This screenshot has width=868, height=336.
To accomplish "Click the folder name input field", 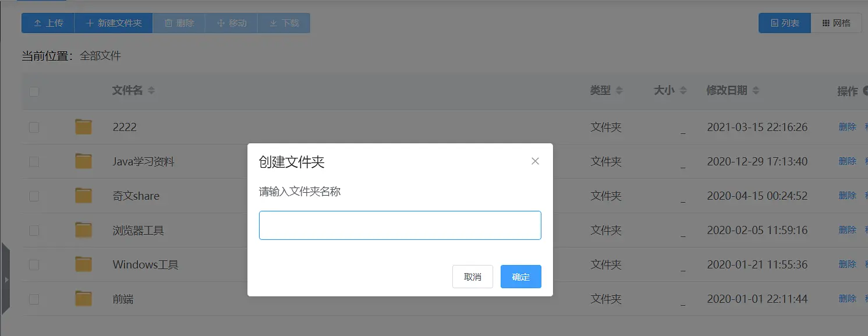I will coord(400,225).
